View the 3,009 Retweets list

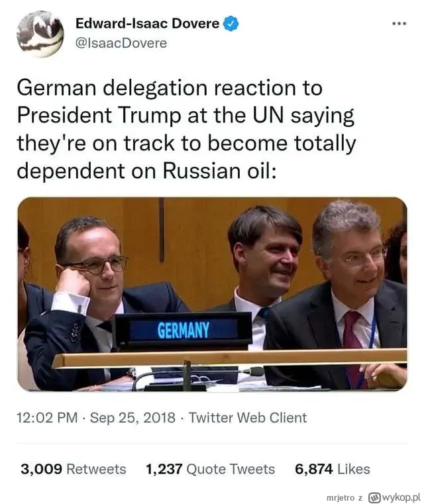[73, 469]
